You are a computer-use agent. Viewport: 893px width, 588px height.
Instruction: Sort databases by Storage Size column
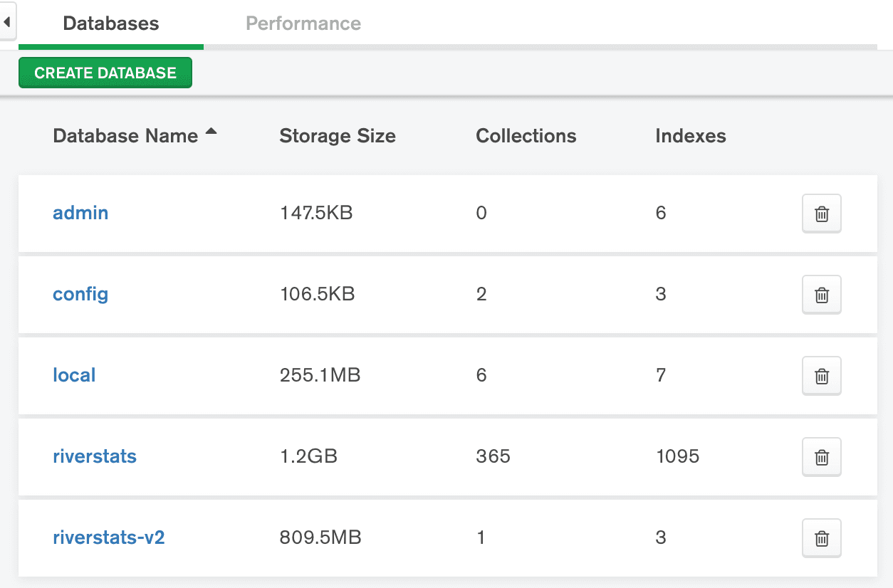pyautogui.click(x=338, y=136)
